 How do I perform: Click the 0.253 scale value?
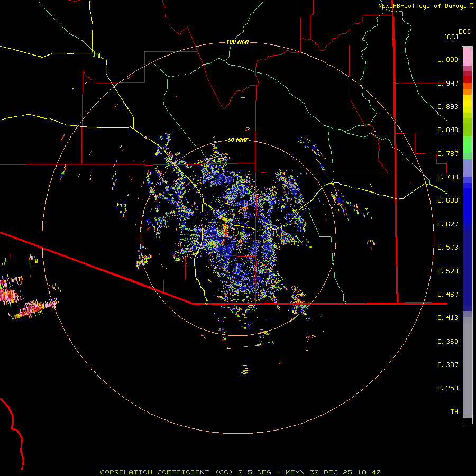(448, 388)
